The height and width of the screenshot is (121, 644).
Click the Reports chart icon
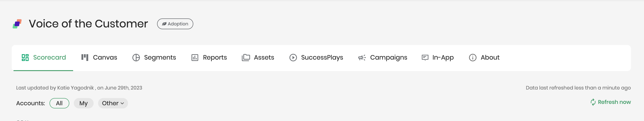(195, 58)
